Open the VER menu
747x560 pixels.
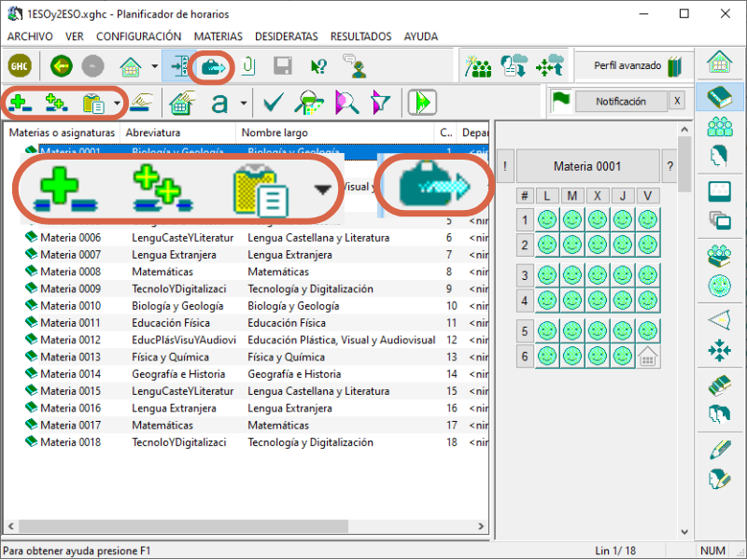[75, 36]
